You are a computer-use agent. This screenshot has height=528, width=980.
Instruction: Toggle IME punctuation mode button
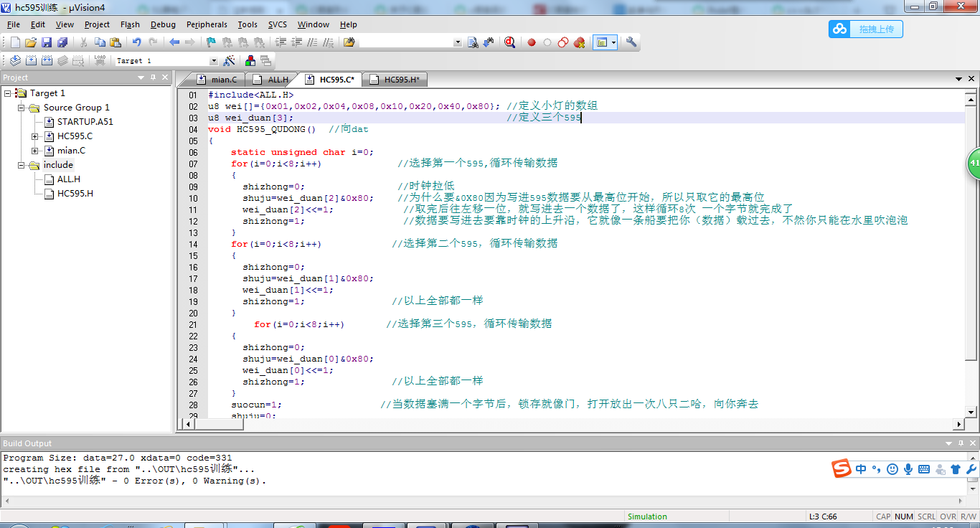click(x=876, y=469)
